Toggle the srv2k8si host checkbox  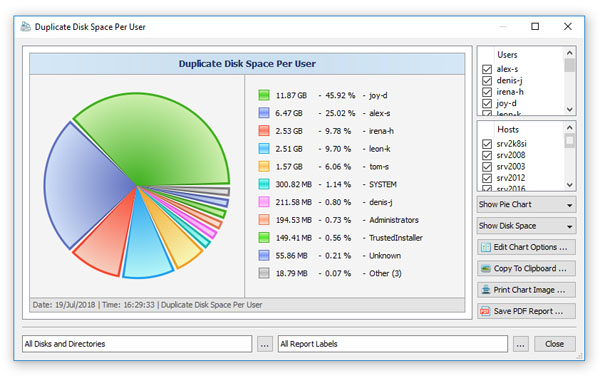coord(487,144)
